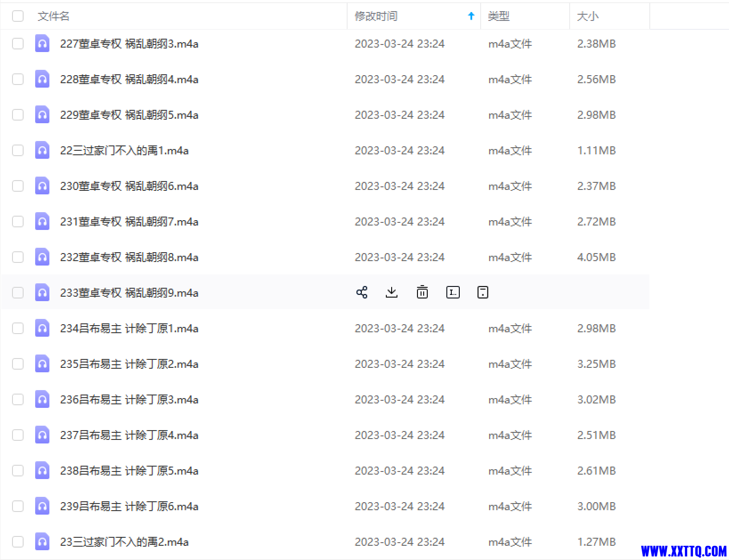Click the audio icon of 238吕布易主 计除丁原5.m4a
The width and height of the screenshot is (729, 560).
coord(42,470)
